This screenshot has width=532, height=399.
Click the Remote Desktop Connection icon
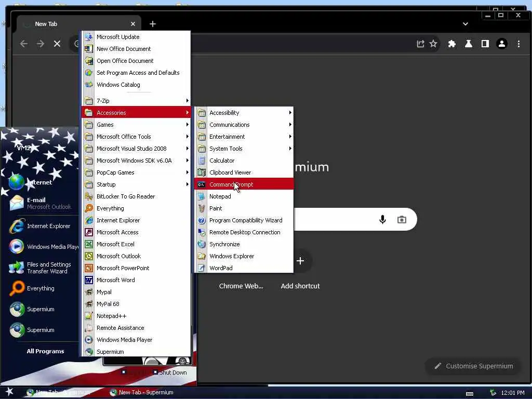pyautogui.click(x=202, y=232)
